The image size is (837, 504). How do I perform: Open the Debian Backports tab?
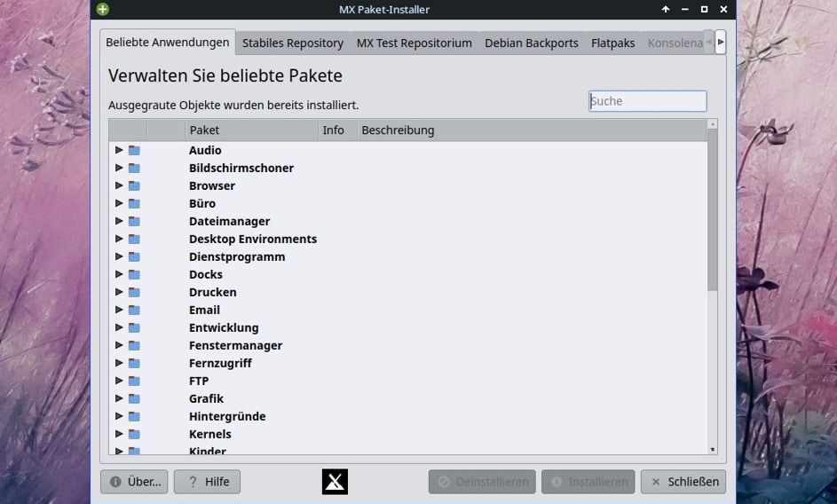531,43
